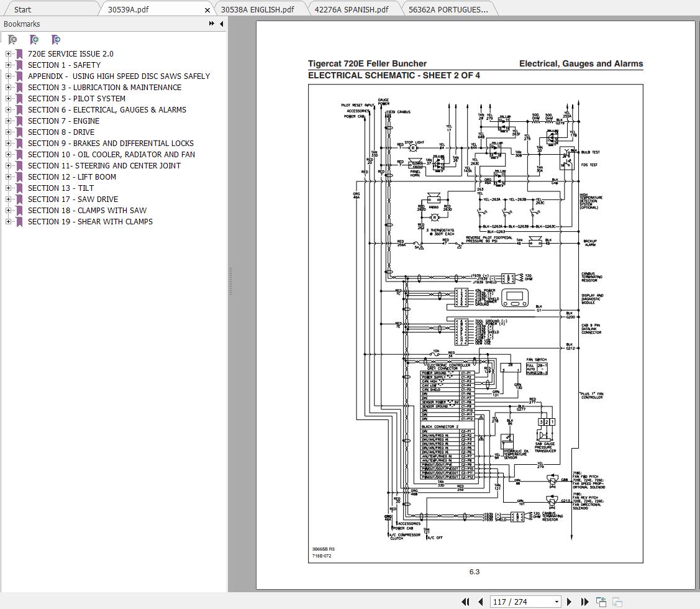
Task: Select the 720E SERVICE ISSUE 2.0 bookmark
Action: pyautogui.click(x=71, y=53)
